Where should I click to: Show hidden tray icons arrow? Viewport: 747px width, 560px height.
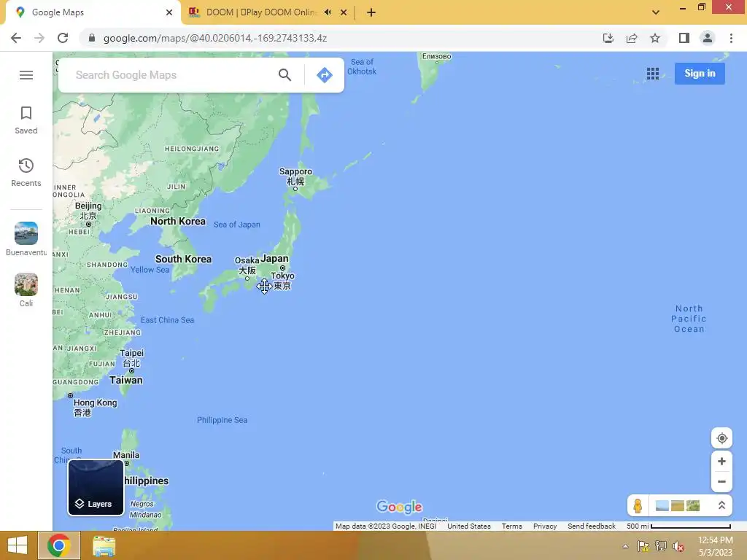625,546
